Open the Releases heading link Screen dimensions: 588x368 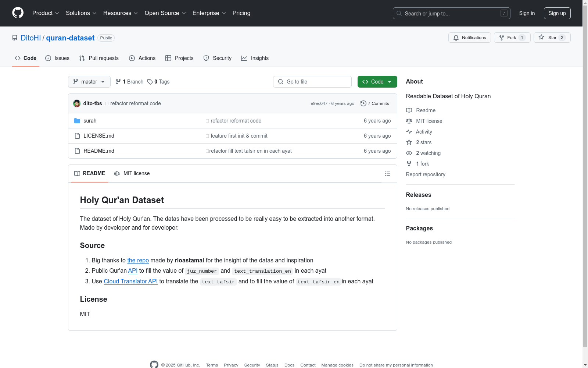[419, 195]
